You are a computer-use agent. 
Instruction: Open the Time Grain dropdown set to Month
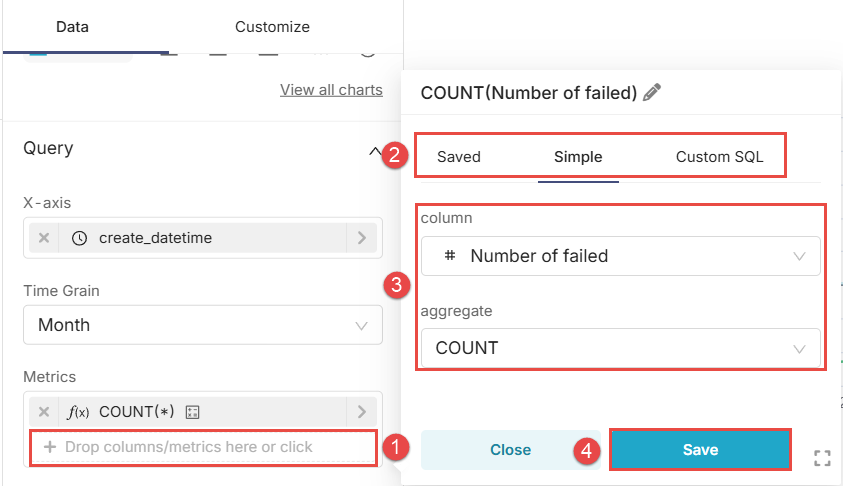(x=202, y=325)
